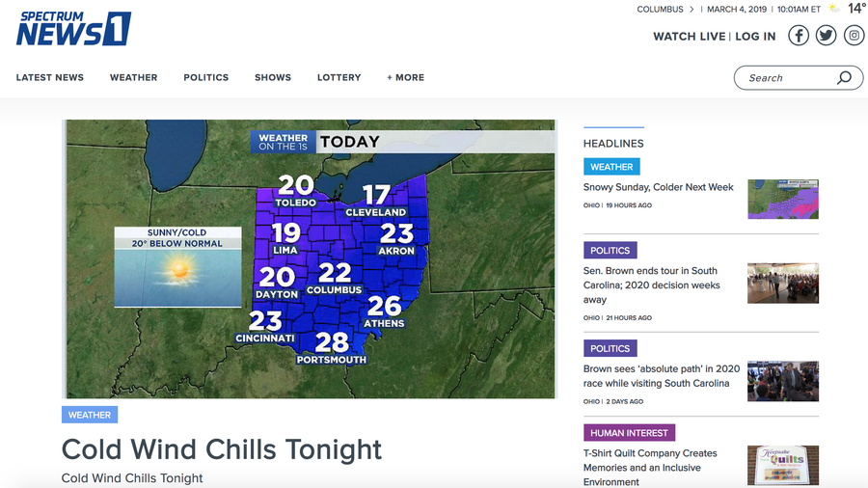Click blue Weather tag under map
868x488 pixels.
(90, 415)
